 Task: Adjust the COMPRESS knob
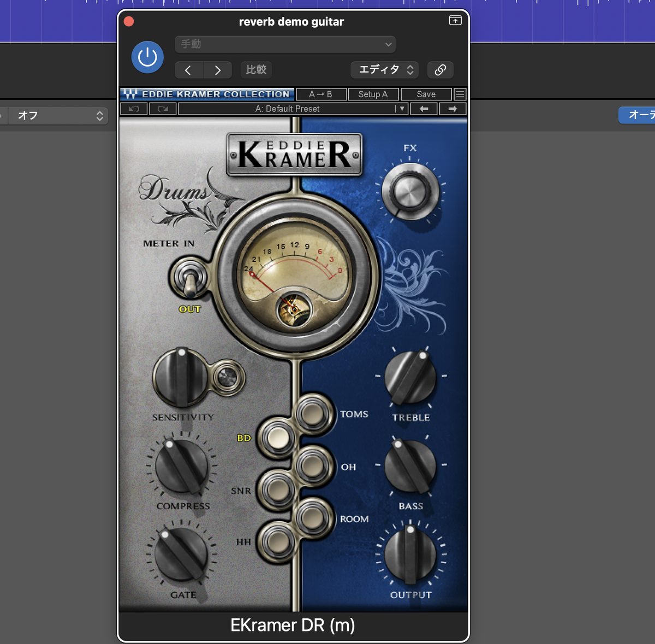point(182,466)
